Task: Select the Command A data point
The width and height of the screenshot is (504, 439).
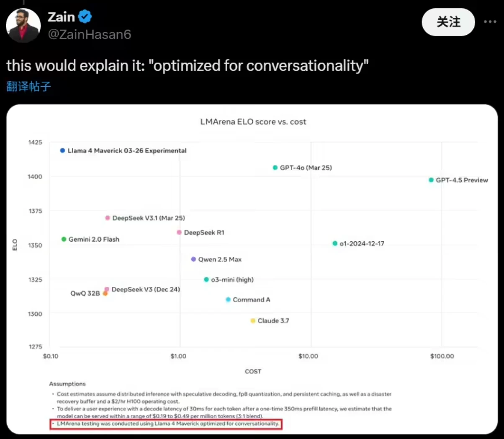Action: [228, 300]
